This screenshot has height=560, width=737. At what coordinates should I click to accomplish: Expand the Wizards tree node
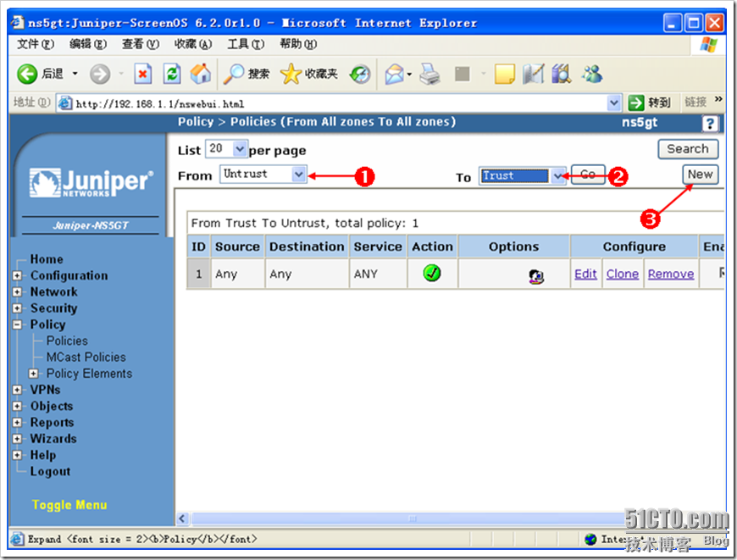click(18, 439)
